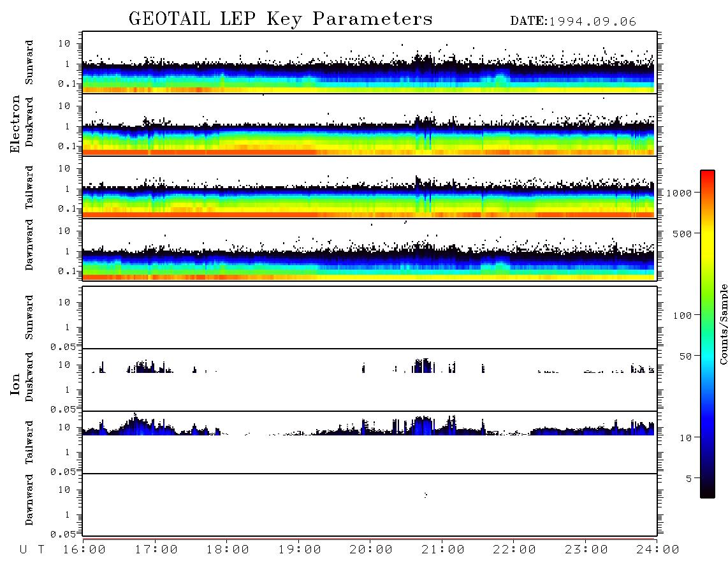Click the 0.05 label on Ion Dawnward axis
Image resolution: width=728 pixels, height=561 pixels.
tap(62, 534)
